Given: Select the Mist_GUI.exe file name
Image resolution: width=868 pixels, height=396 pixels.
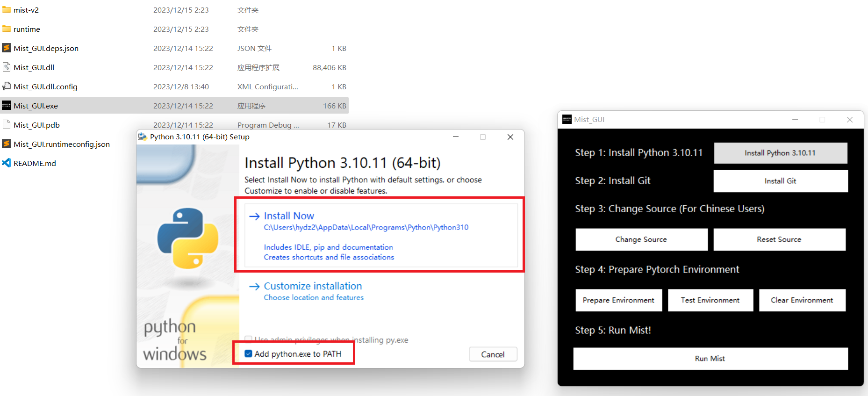Looking at the screenshot, I should (36, 106).
